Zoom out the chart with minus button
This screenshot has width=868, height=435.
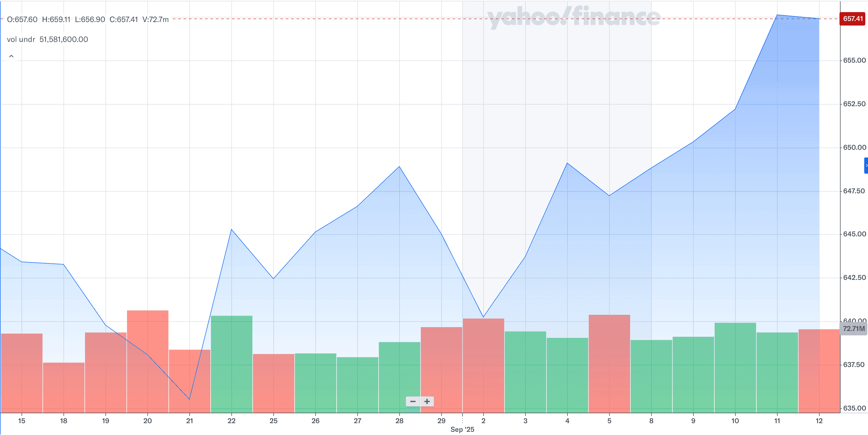pyautogui.click(x=413, y=401)
